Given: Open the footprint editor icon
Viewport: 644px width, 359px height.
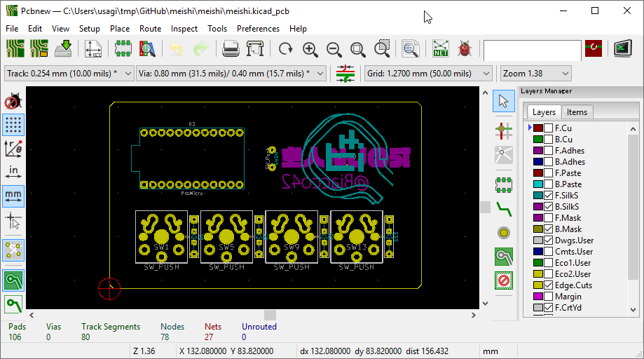Looking at the screenshot, I should click(123, 48).
